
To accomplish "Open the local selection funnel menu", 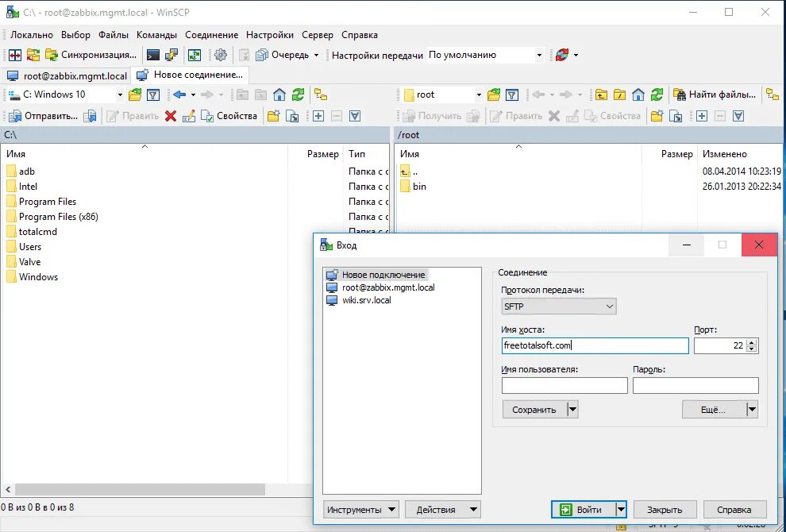I will 355,116.
